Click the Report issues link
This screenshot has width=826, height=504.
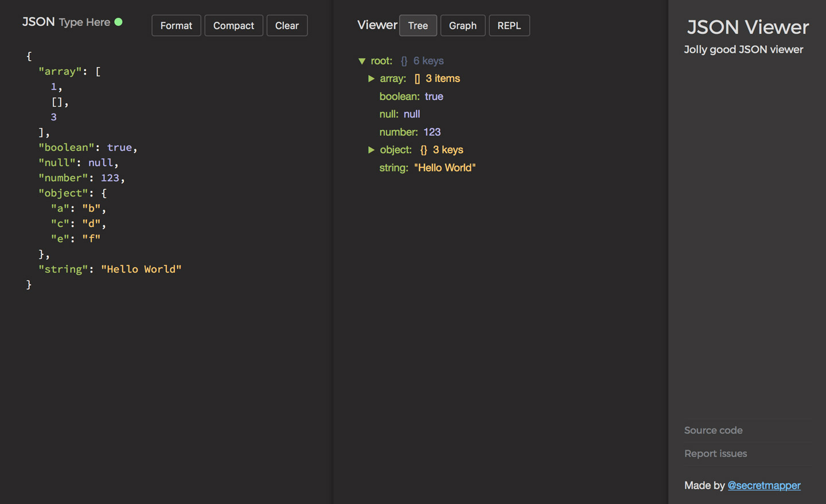coord(715,454)
